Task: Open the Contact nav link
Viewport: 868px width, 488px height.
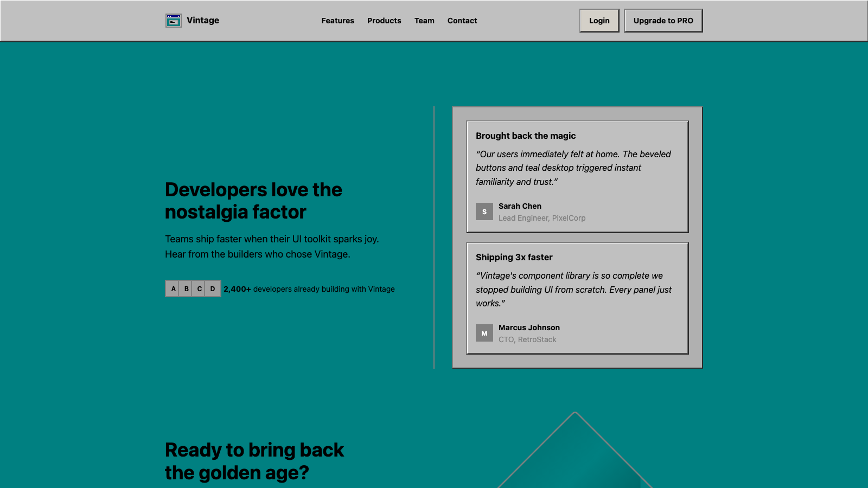Action: [x=462, y=21]
